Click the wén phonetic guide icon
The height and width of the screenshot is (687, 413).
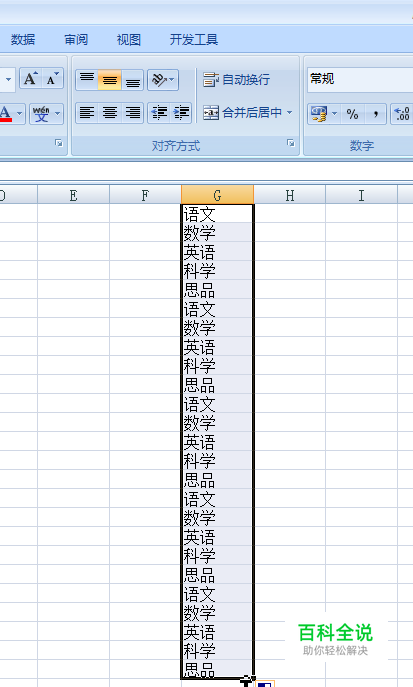pyautogui.click(x=42, y=113)
